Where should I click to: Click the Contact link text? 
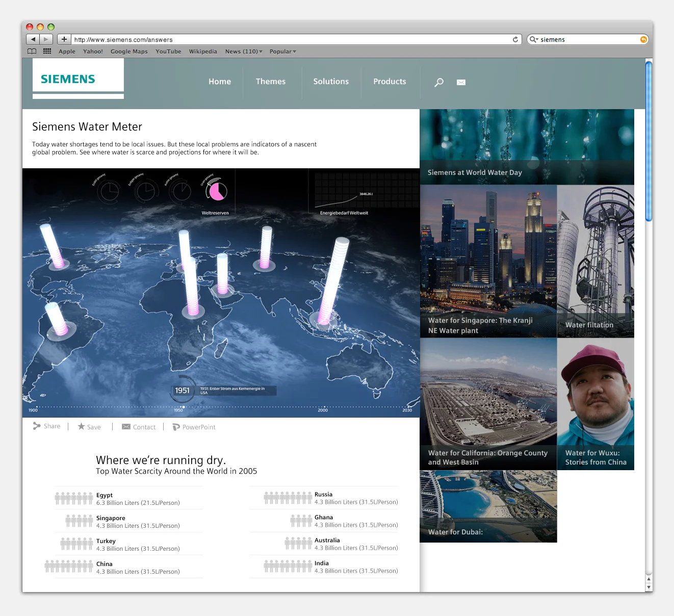pyautogui.click(x=144, y=427)
